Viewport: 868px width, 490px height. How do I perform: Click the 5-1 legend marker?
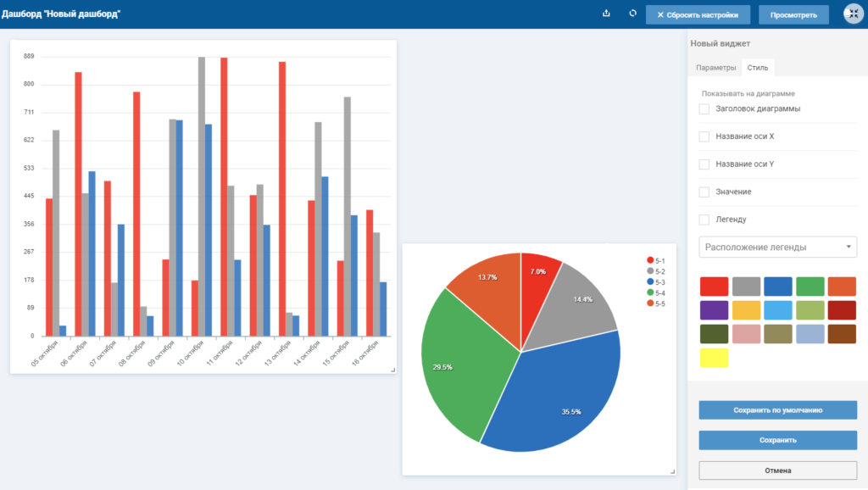pos(650,260)
